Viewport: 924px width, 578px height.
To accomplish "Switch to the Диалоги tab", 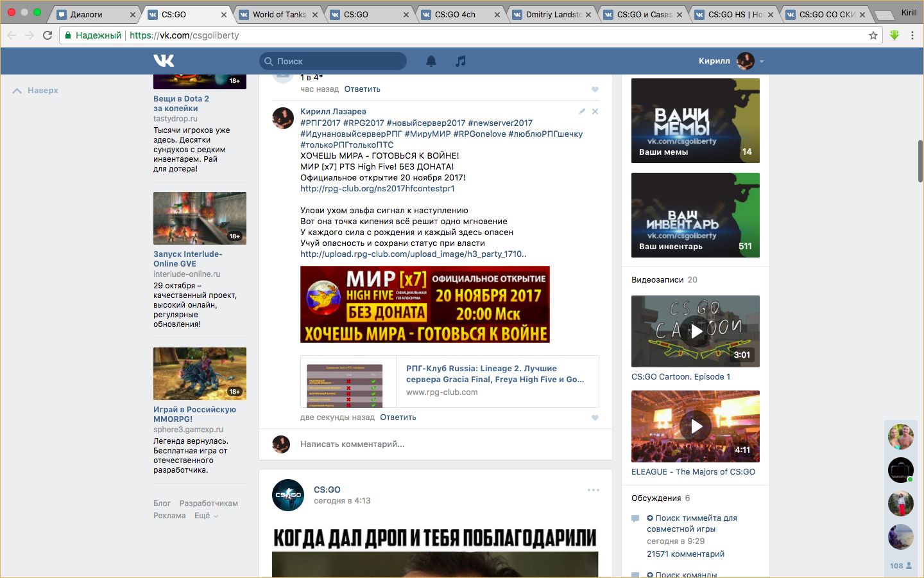I will [96, 14].
